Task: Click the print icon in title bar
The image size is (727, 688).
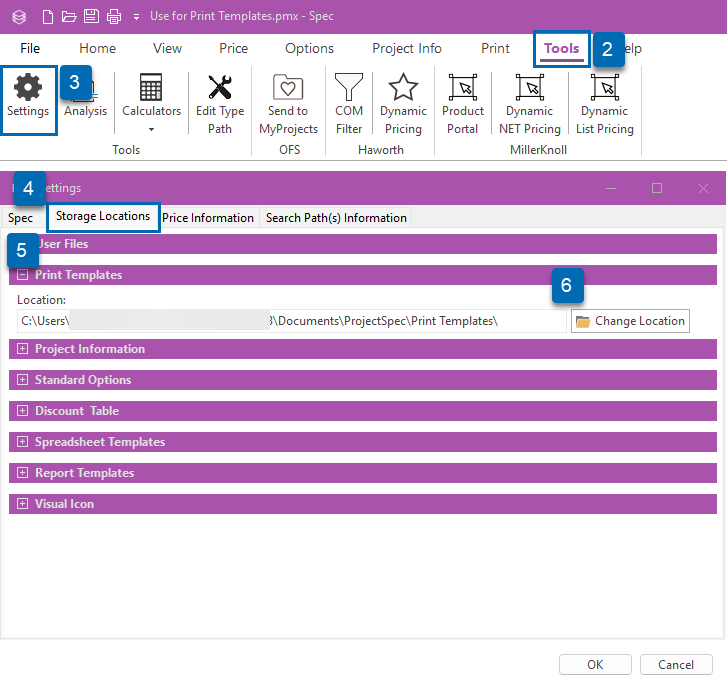Action: pyautogui.click(x=114, y=17)
